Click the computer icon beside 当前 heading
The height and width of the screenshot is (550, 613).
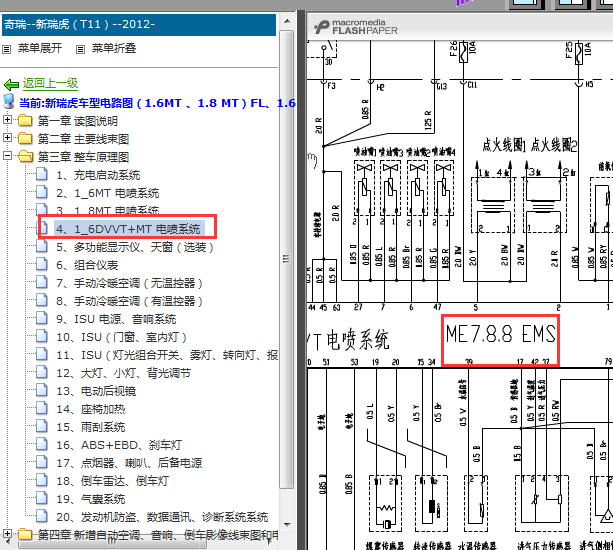pos(9,101)
